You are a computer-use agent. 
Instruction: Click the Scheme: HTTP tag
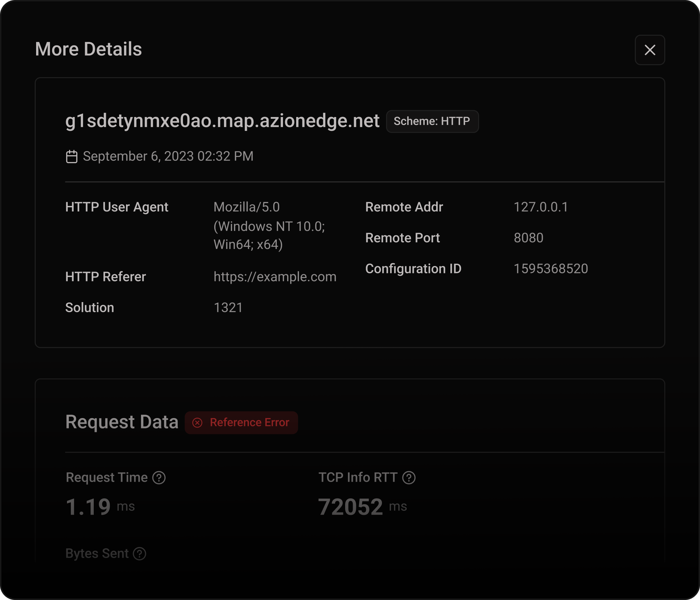[432, 122]
